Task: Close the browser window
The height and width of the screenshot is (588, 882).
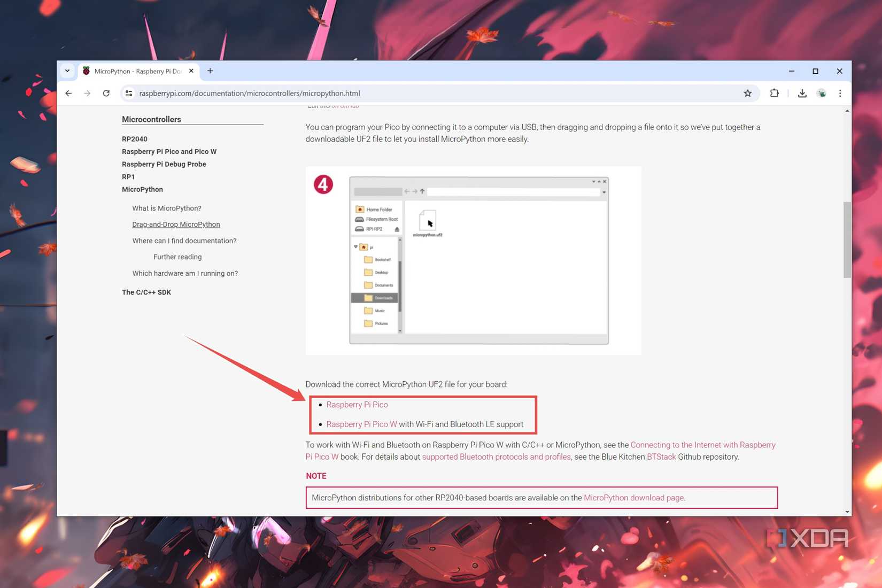Action: [839, 71]
